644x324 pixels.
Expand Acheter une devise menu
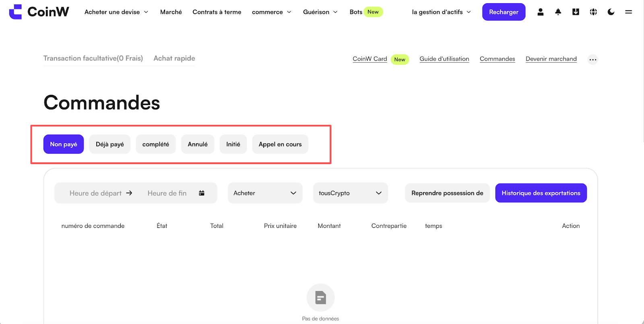point(116,12)
